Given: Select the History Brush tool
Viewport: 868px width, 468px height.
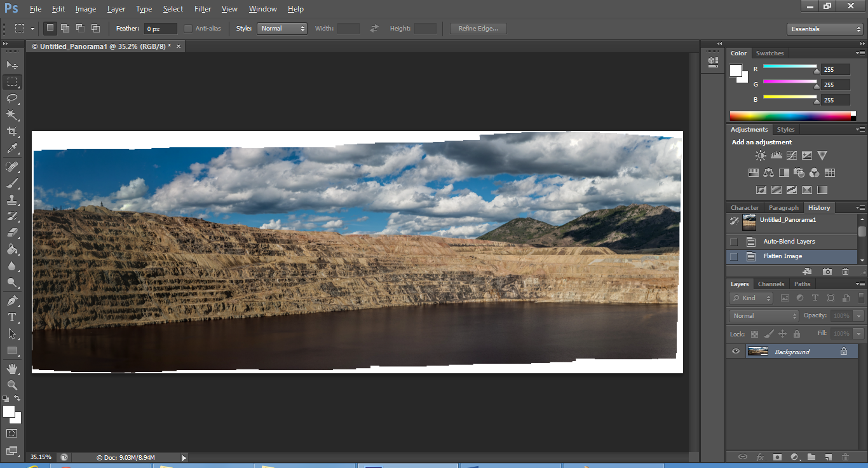Looking at the screenshot, I should 12,216.
